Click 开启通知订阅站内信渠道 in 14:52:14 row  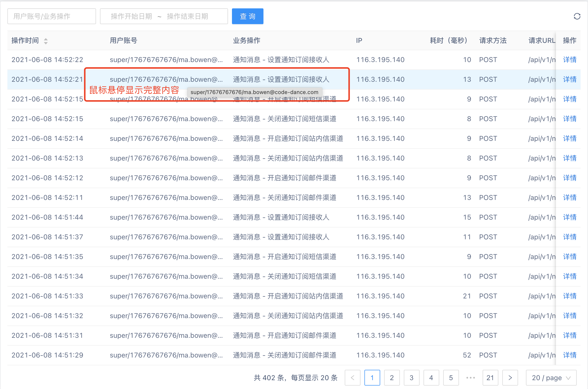point(305,138)
